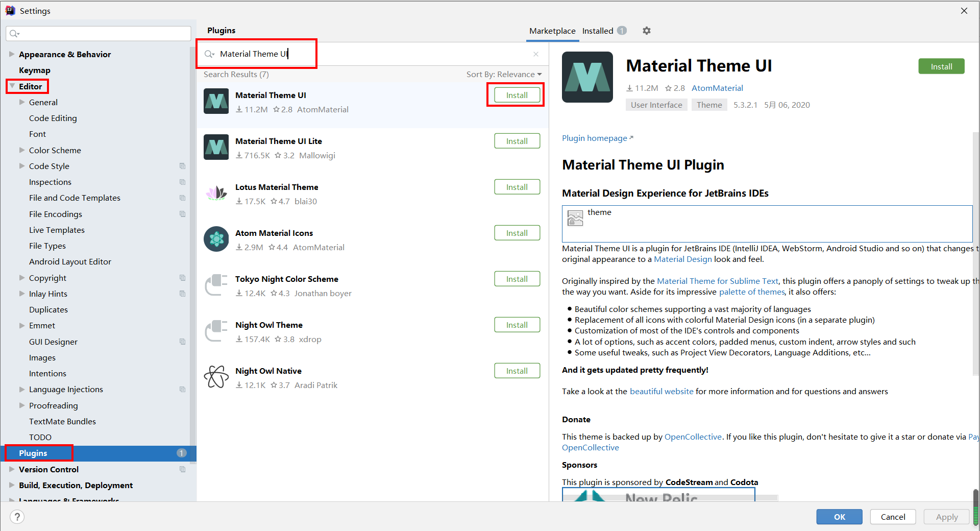Click the Cancel button
This screenshot has height=531, width=980.
[x=893, y=517]
